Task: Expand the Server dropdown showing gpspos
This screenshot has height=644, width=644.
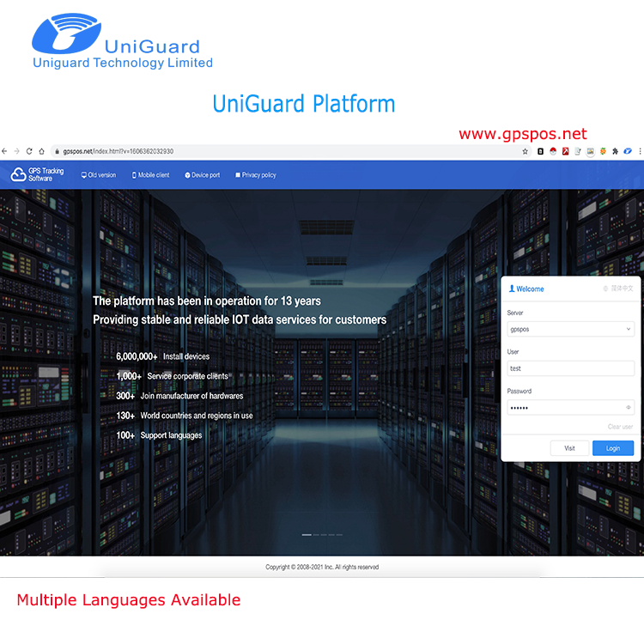Action: [570, 329]
